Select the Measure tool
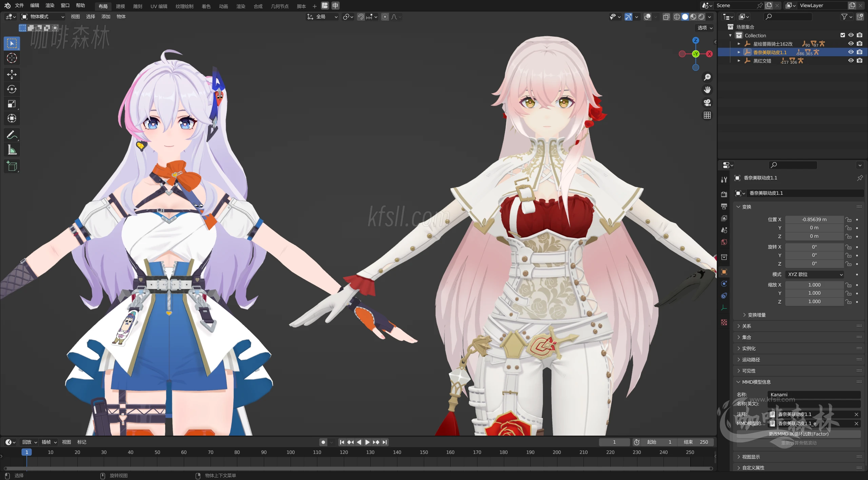This screenshot has height=480, width=868. coord(12,149)
